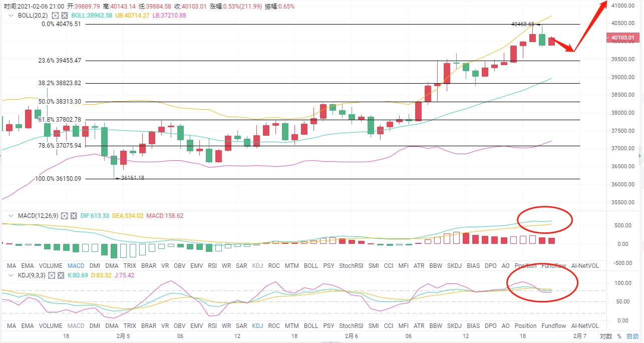Select Fundflow in the KDJ panel bottom row
The image size is (644, 343).
coord(553,325)
